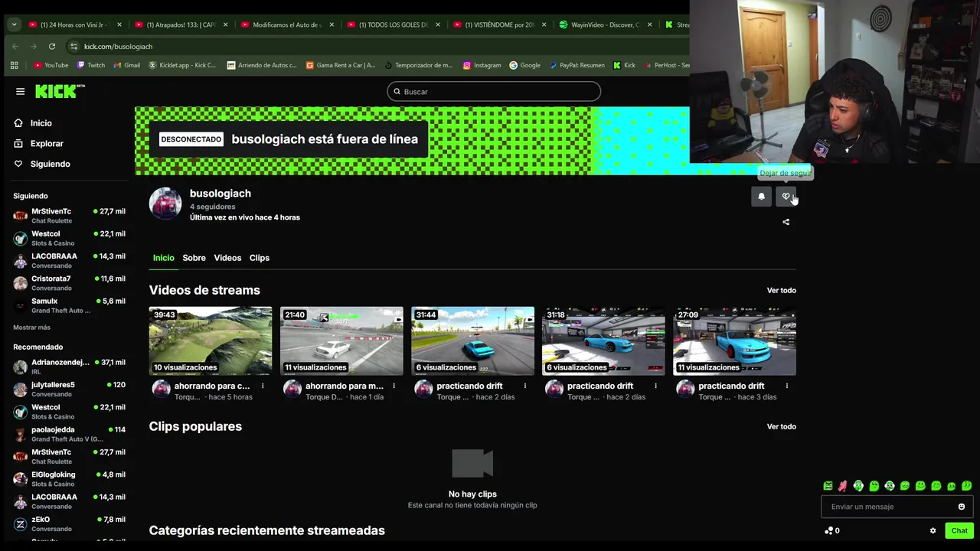This screenshot has width=980, height=551.
Task: Open the Twitch bookmark
Action: 91,65
